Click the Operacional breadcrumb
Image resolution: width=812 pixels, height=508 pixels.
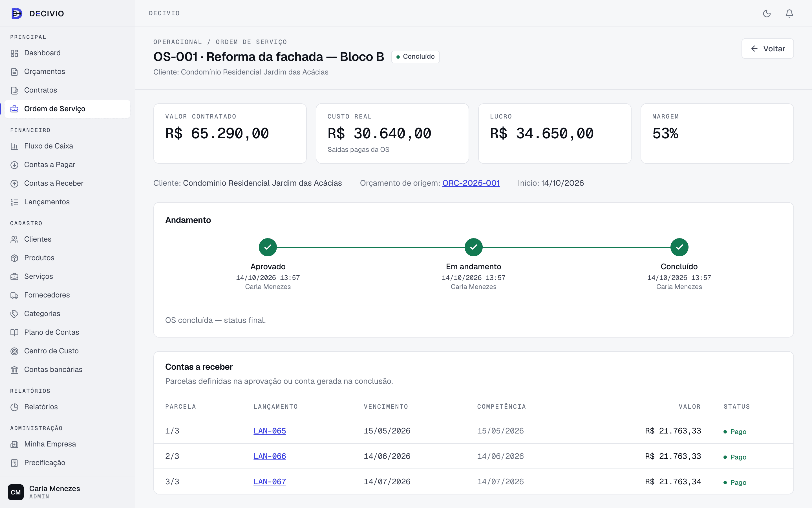coord(178,42)
